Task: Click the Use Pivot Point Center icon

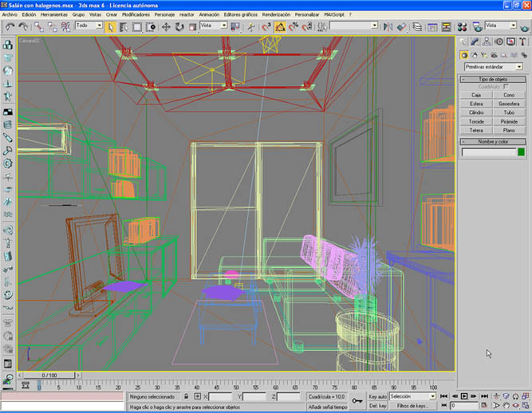Action: tap(234, 27)
